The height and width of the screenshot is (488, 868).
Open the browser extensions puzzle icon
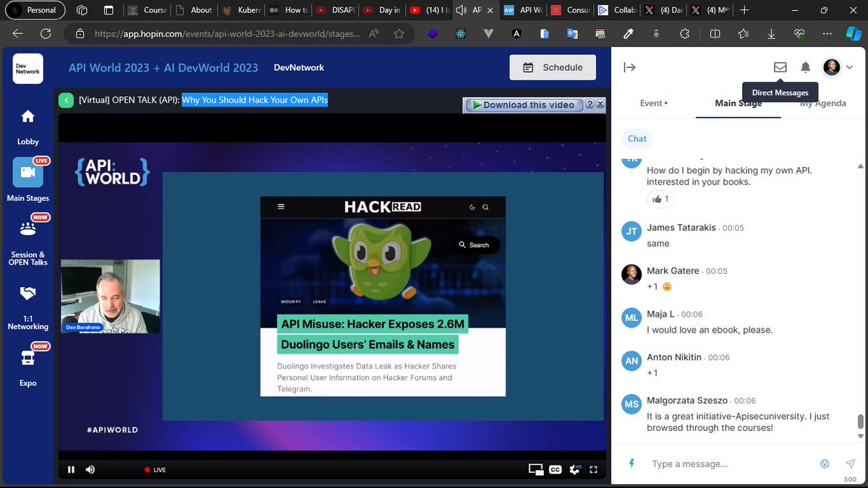pyautogui.click(x=684, y=33)
